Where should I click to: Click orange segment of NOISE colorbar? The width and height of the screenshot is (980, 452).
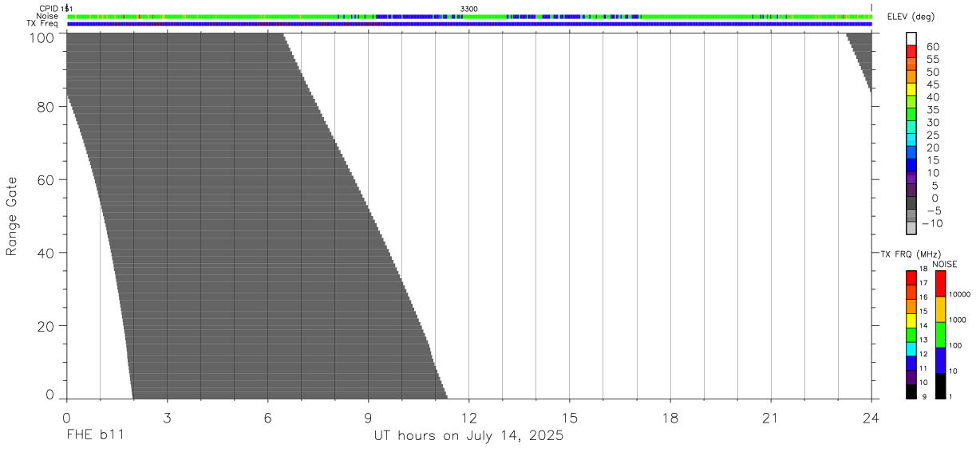point(940,309)
